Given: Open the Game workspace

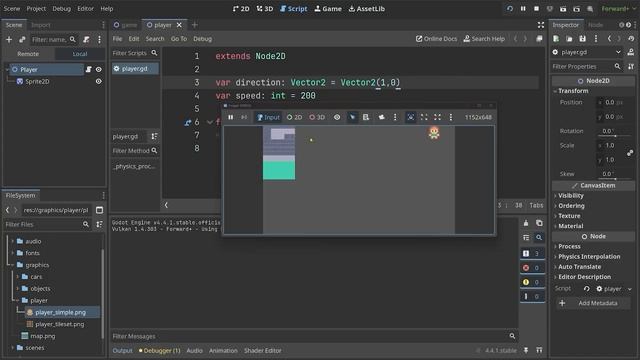Looking at the screenshot, I should [x=328, y=9].
